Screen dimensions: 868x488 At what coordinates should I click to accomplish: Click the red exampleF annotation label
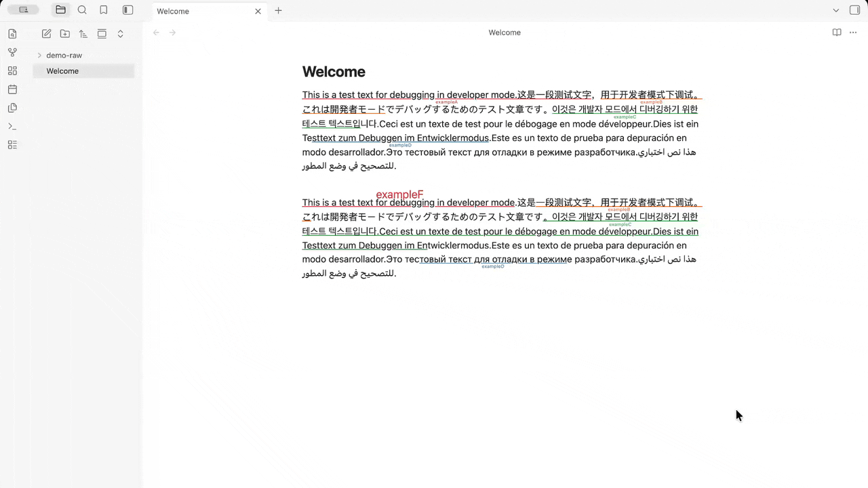(x=399, y=195)
